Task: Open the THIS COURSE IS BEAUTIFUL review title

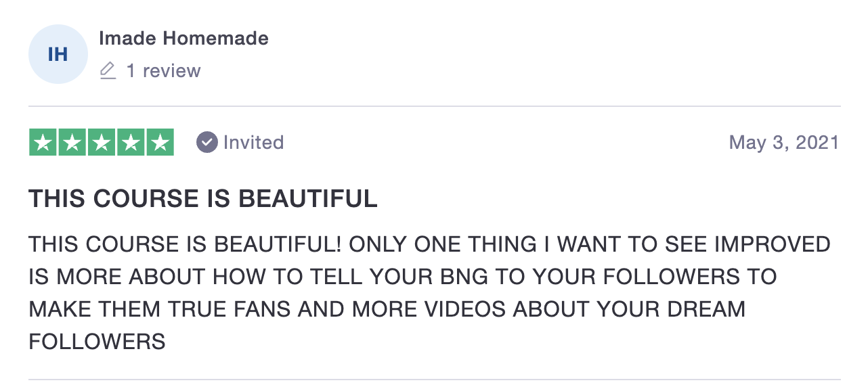Action: tap(203, 199)
